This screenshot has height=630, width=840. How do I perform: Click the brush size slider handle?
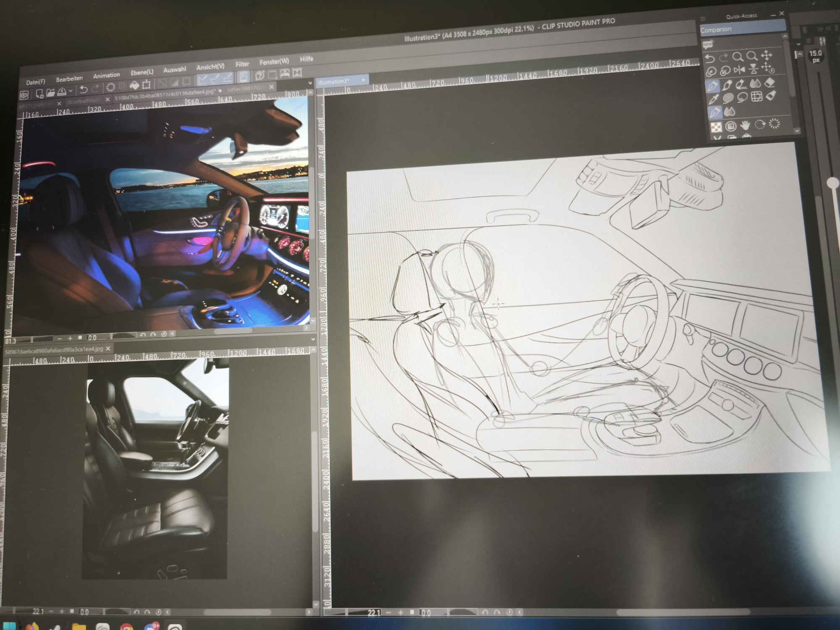pos(832,183)
